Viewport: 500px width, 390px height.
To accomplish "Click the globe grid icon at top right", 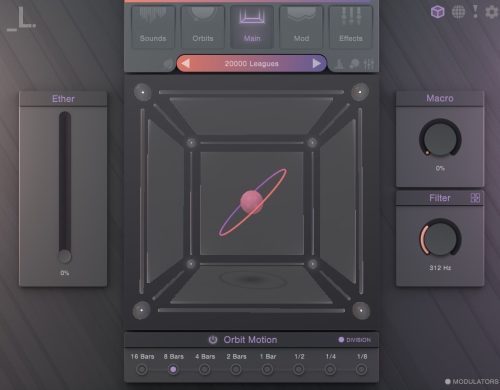I will (458, 12).
